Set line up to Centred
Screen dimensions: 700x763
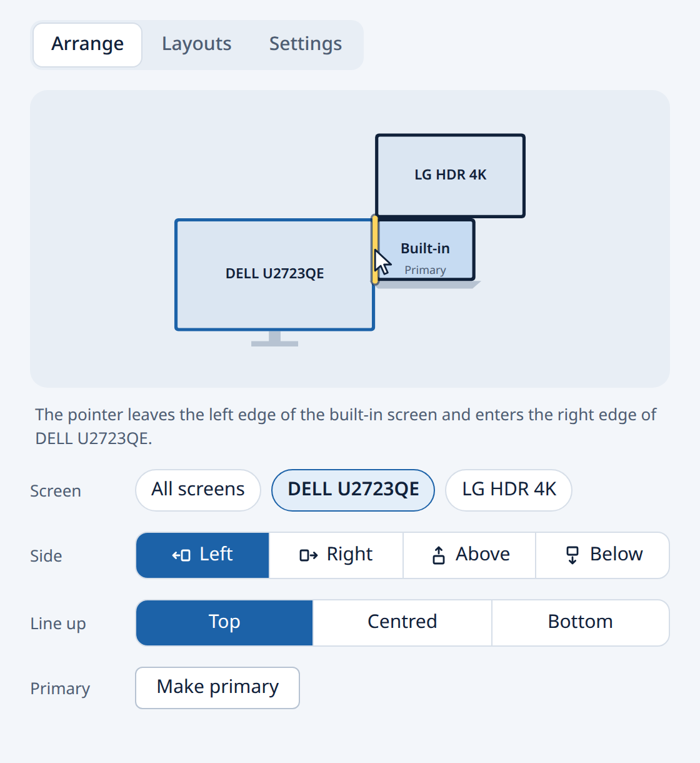pos(402,623)
